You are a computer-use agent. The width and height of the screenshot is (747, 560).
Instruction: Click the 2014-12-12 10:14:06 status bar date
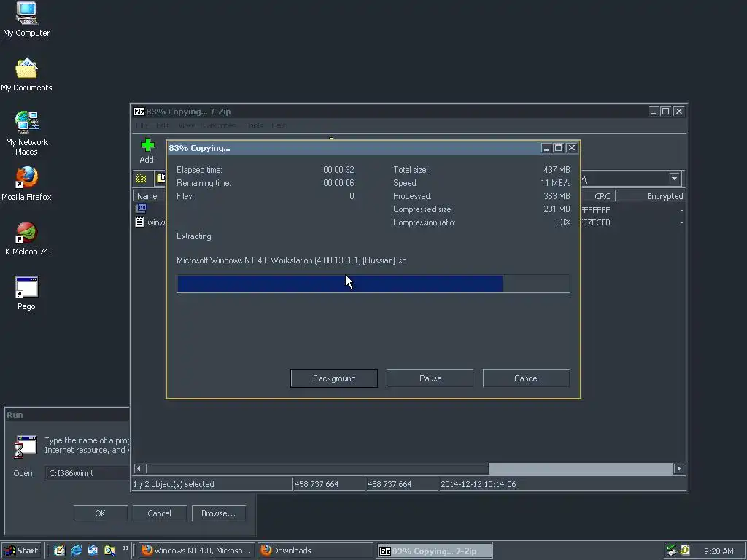(478, 484)
